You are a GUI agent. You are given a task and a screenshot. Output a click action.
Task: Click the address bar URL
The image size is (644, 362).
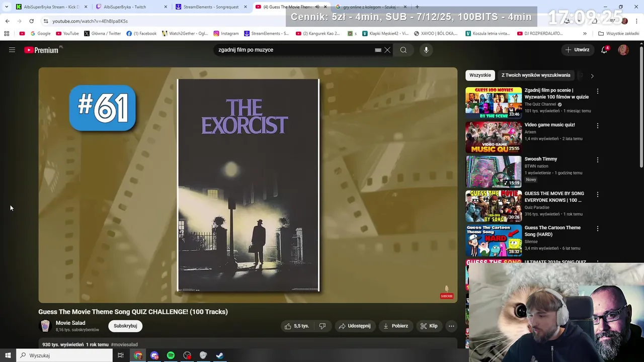[90, 21]
